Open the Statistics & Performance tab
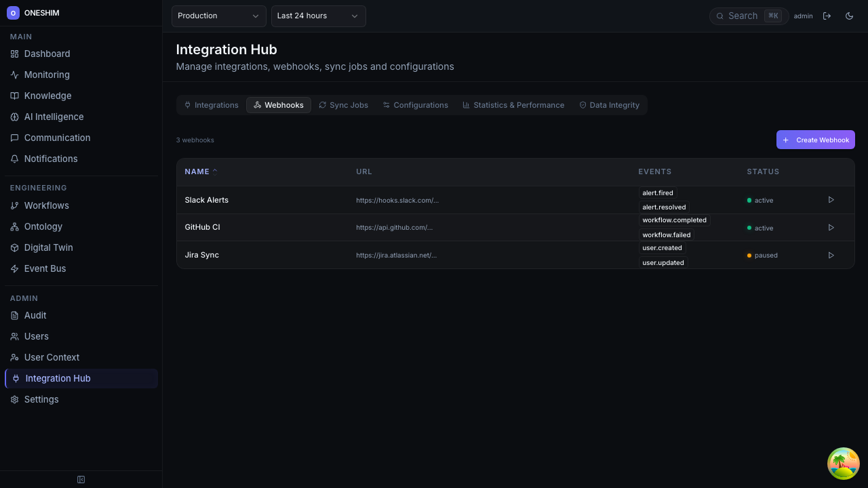This screenshot has height=488, width=868. click(513, 105)
